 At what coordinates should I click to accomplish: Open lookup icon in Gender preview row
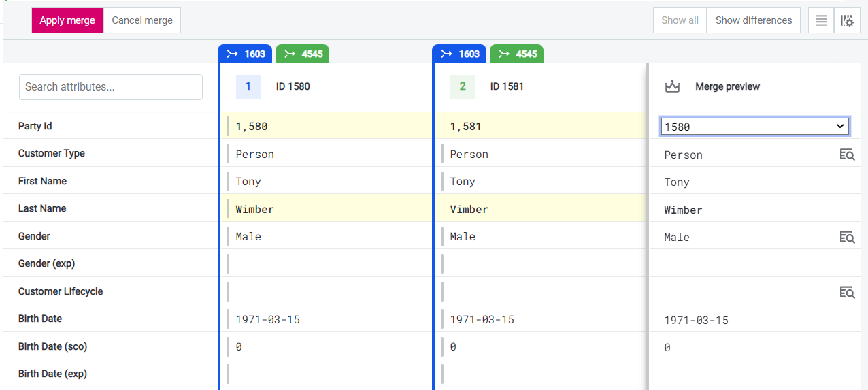point(846,237)
